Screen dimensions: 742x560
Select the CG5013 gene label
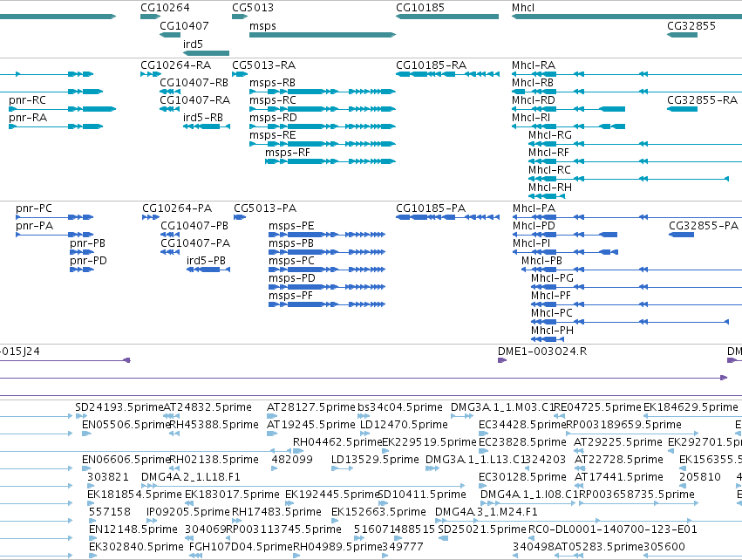tap(253, 8)
